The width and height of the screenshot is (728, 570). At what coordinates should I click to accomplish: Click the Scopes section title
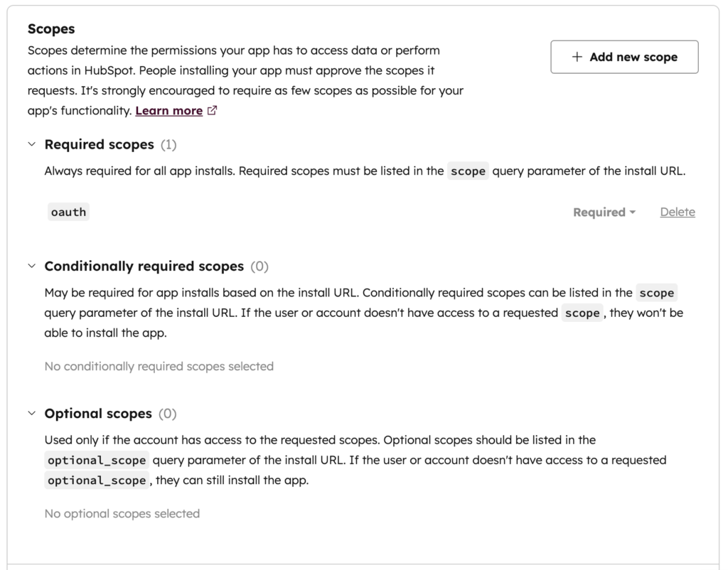[x=51, y=29]
